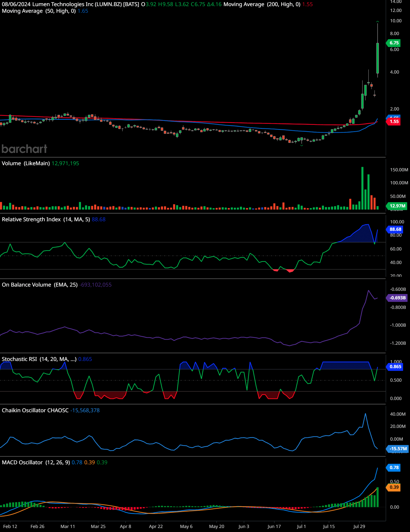Click the 10.00 price axis label

point(396,21)
